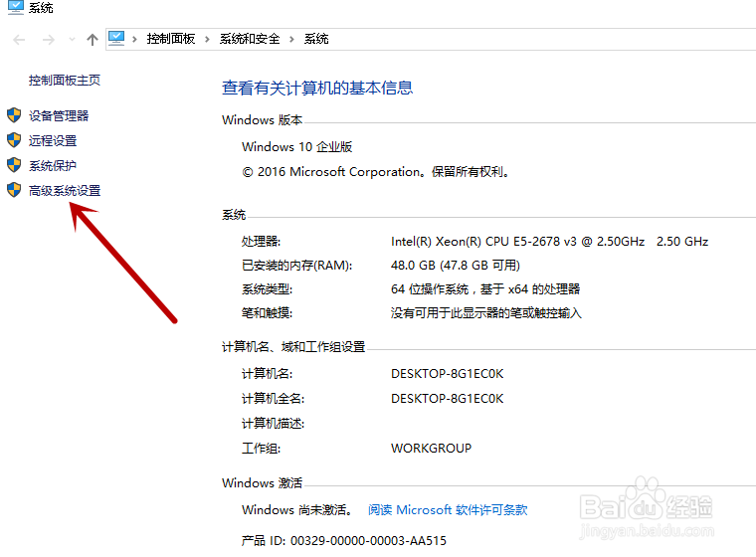The width and height of the screenshot is (756, 557).
Task: Open 阅读 Microsoft 软件许可条款 link
Action: 448,509
